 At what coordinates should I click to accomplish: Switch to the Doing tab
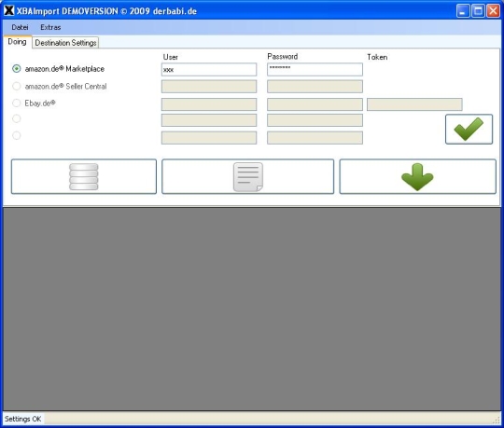17,42
